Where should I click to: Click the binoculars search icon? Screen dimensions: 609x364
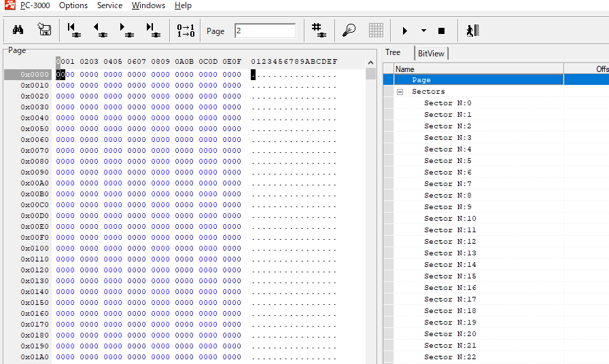click(18, 31)
